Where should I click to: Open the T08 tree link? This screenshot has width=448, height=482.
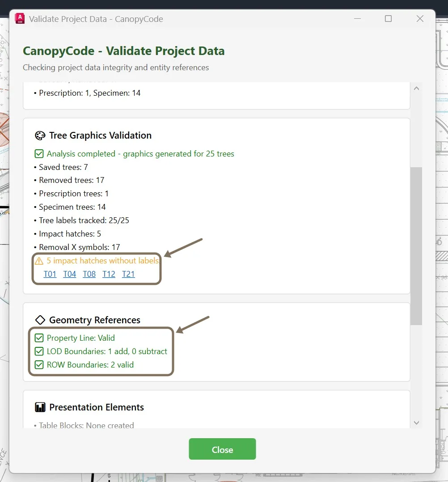point(89,274)
